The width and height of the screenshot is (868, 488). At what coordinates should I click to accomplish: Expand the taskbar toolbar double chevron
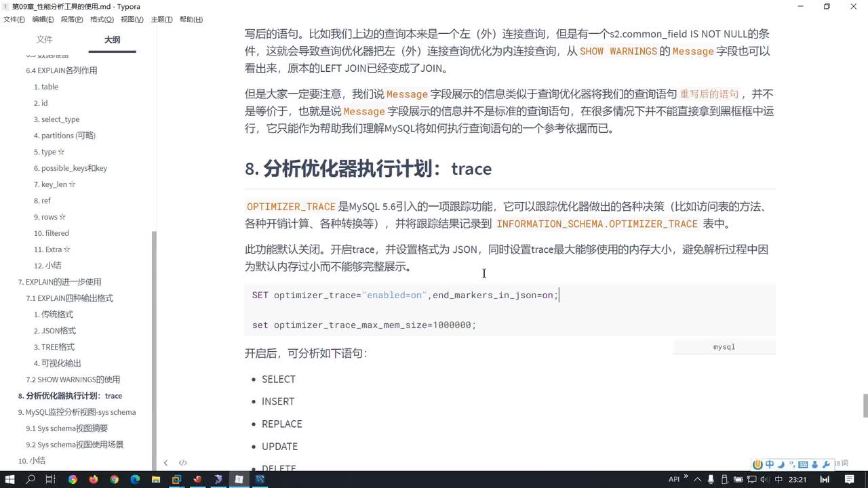(x=686, y=476)
